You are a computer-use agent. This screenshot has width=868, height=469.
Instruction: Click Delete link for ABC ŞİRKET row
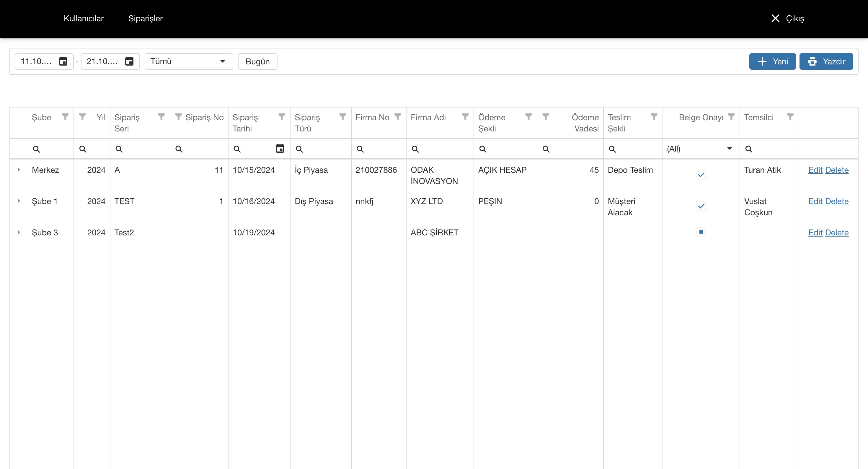(837, 233)
